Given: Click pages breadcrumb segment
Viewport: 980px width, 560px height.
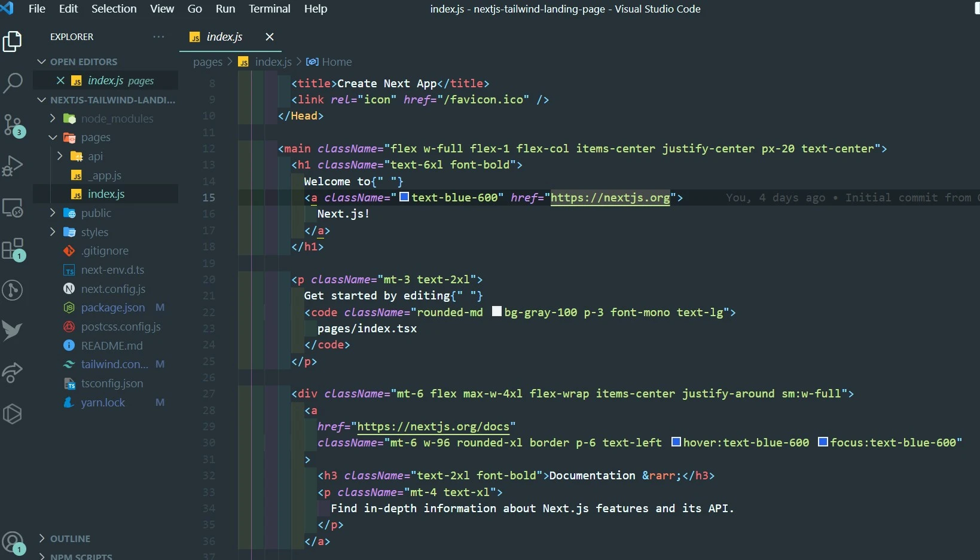Looking at the screenshot, I should [207, 62].
